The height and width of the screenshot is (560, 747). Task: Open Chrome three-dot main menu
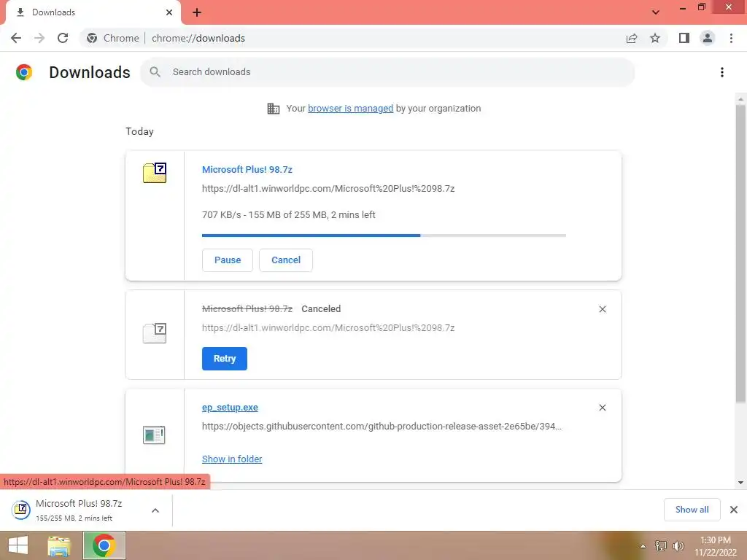point(731,38)
